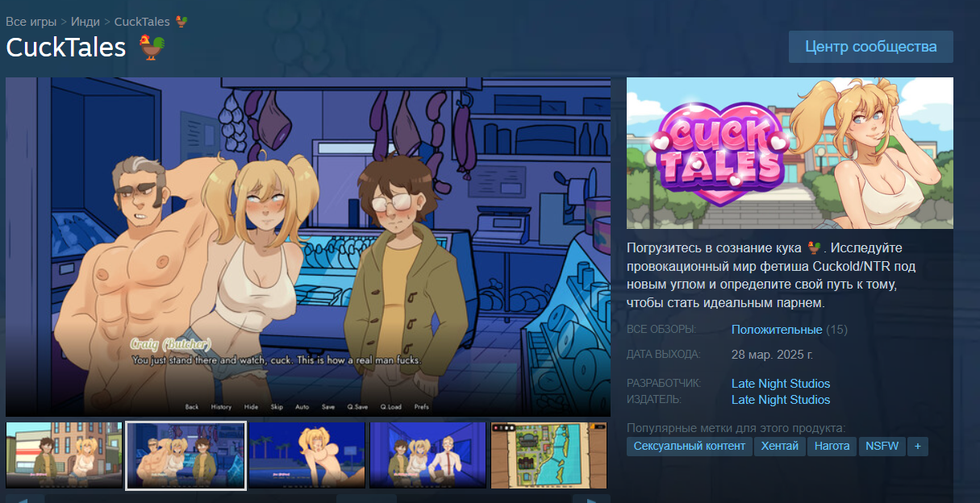Click the CuckTales breadcrumb link
Screen dimensions: 980x503
click(144, 21)
